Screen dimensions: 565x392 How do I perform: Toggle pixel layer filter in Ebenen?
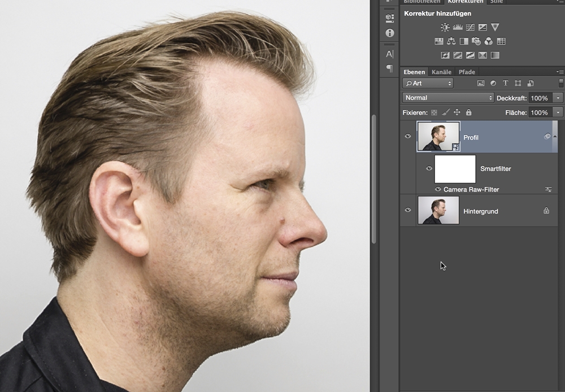pos(481,83)
